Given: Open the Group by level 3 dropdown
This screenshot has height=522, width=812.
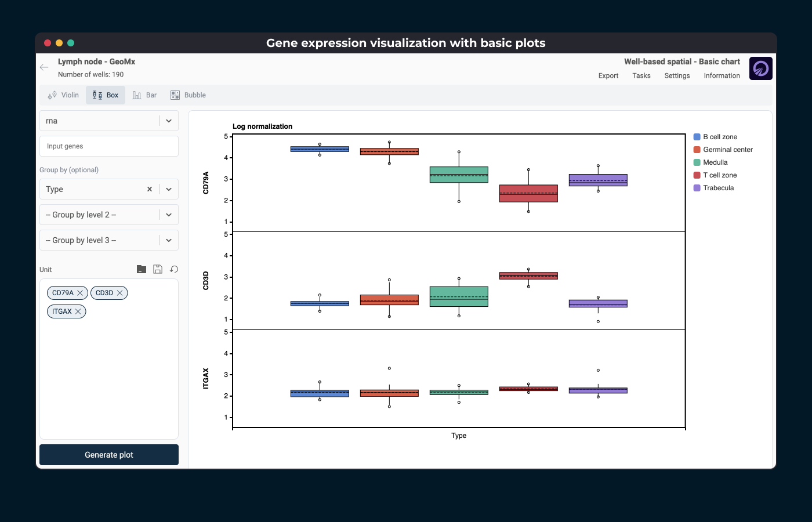Looking at the screenshot, I should click(x=169, y=240).
